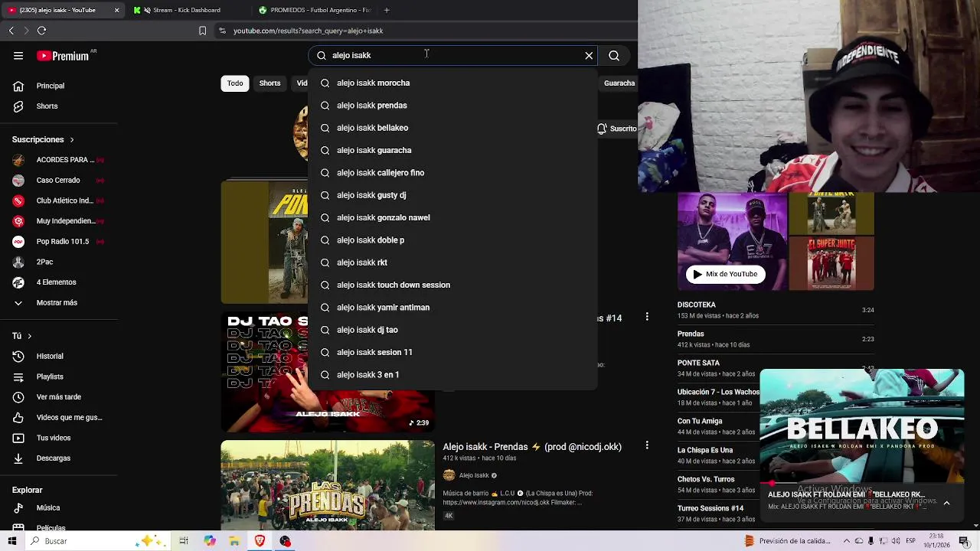Open Caso Cerrado subscription channel

[x=59, y=181]
